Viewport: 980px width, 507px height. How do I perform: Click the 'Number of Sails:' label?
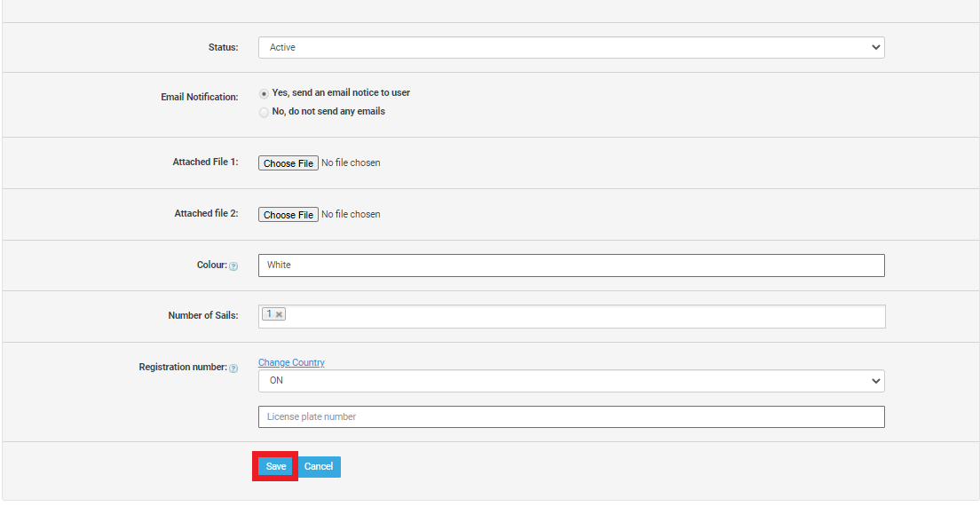(x=203, y=316)
